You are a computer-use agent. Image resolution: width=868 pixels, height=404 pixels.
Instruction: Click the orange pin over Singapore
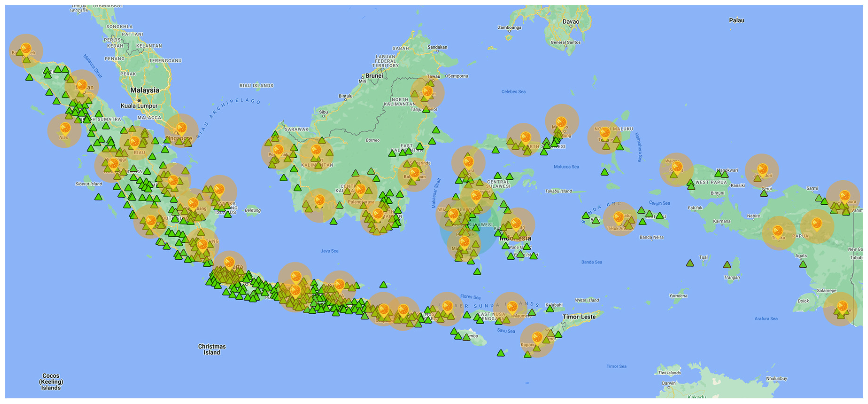[182, 128]
